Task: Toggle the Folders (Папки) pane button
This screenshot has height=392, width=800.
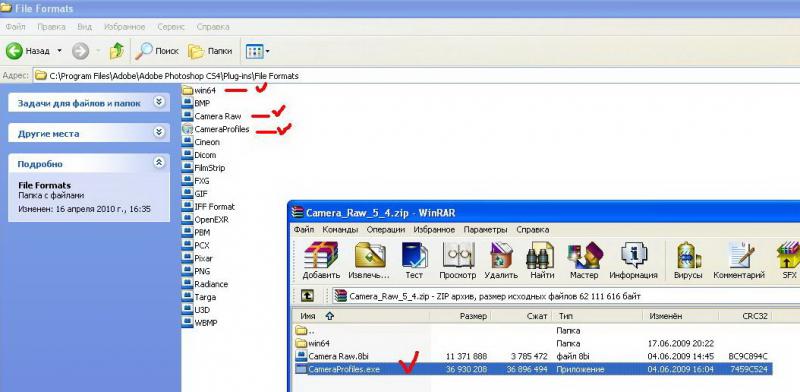Action: 210,51
